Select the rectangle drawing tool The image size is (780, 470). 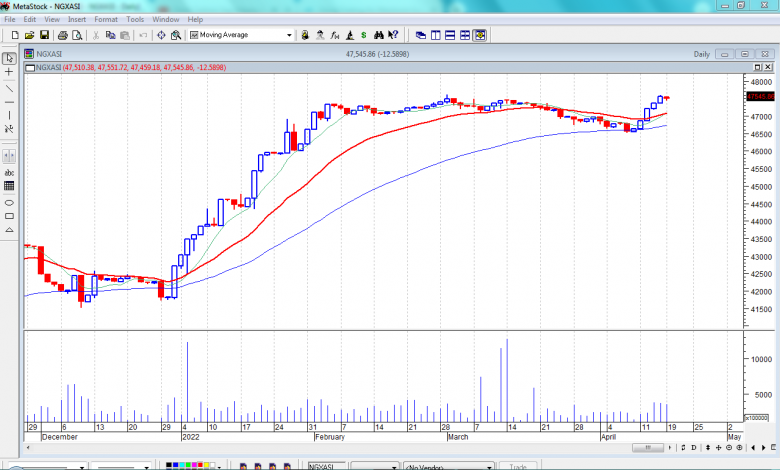click(9, 216)
